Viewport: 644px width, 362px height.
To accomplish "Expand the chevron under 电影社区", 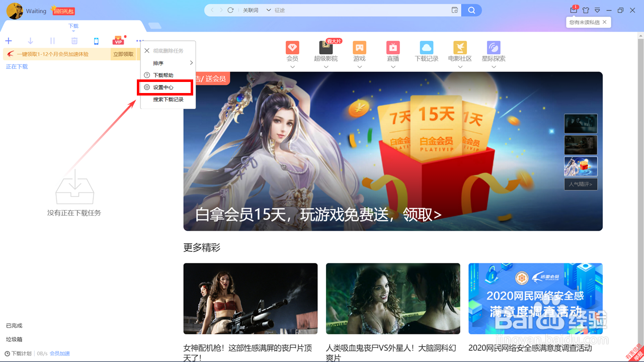I will pos(460,66).
